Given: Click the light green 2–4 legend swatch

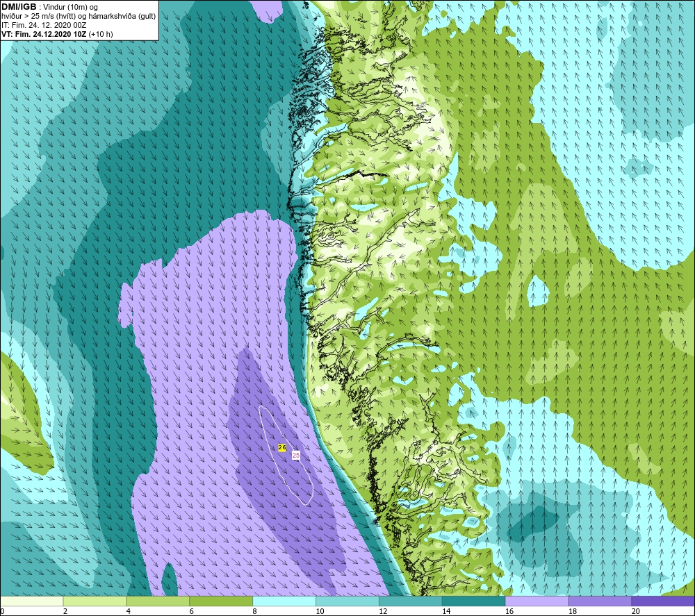Looking at the screenshot, I should coord(95,601).
